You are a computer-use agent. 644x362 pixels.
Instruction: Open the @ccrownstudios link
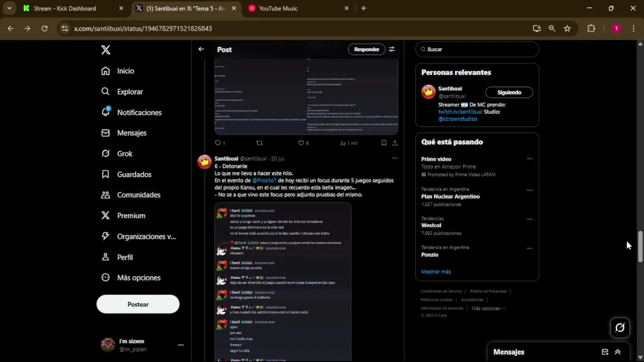point(457,119)
